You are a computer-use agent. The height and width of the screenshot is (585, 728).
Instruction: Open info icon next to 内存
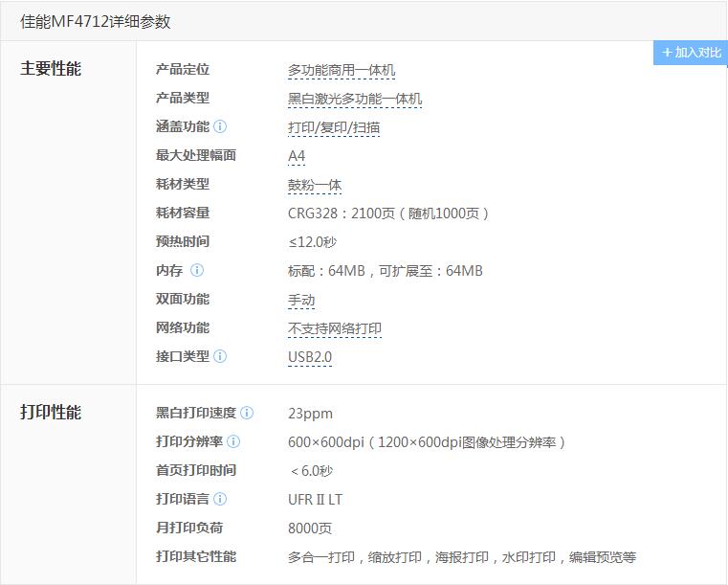197,270
